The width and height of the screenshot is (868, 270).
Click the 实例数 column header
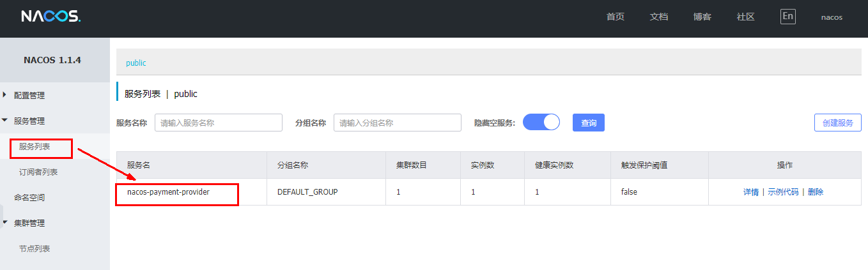[493, 165]
